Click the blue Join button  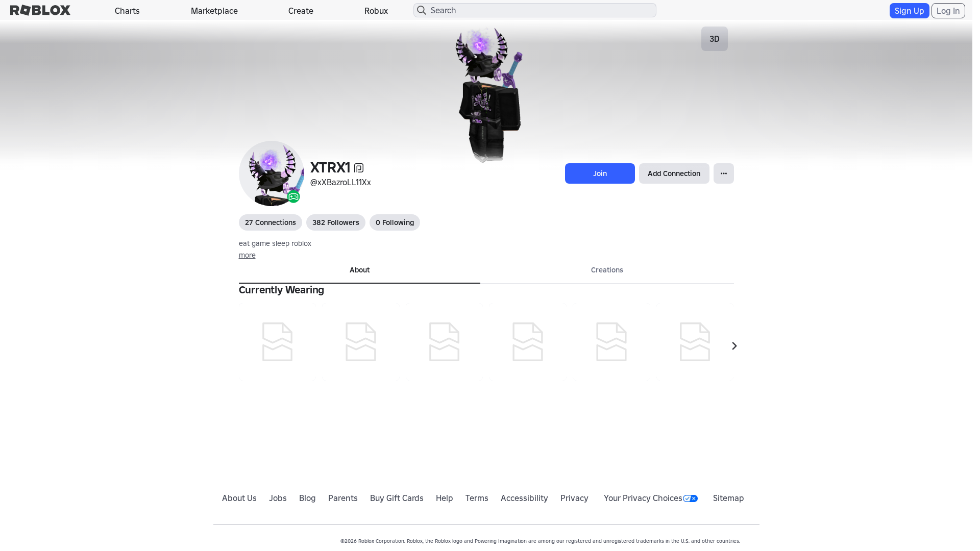tap(600, 173)
